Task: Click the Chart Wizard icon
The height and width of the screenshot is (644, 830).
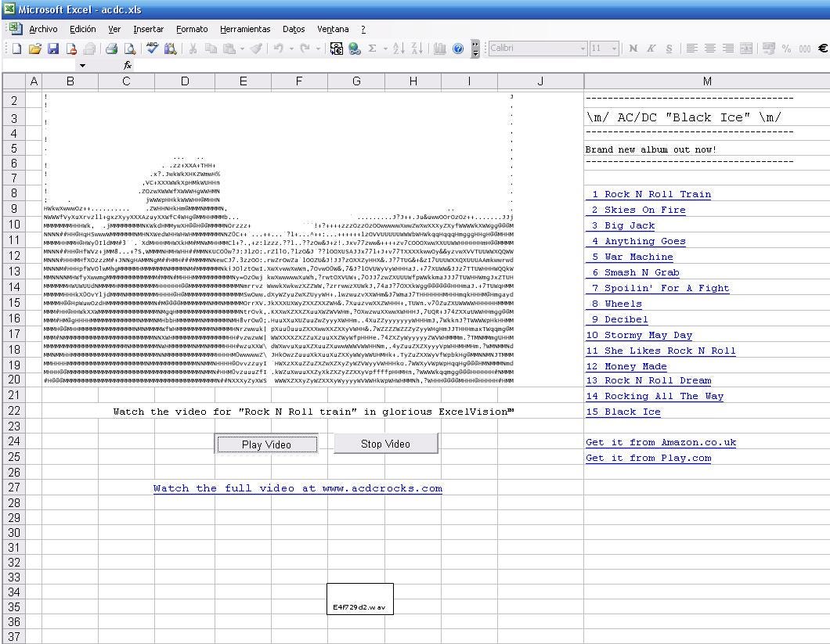Action: coord(439,49)
